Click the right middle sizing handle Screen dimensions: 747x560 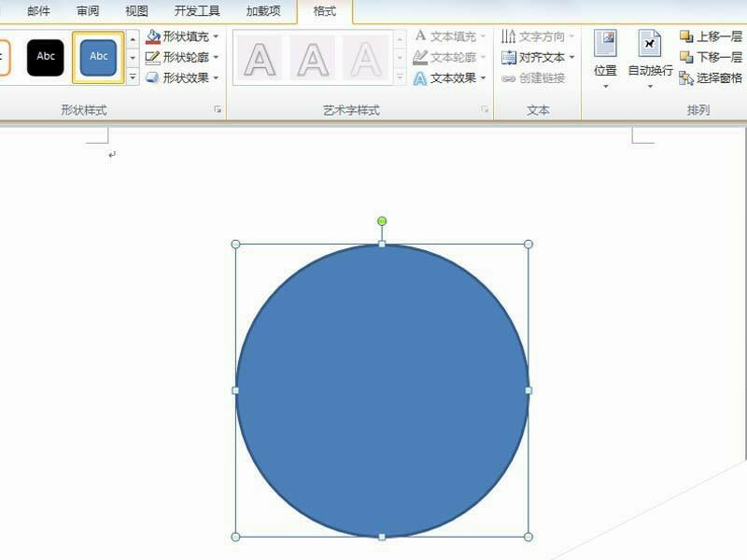tap(528, 390)
